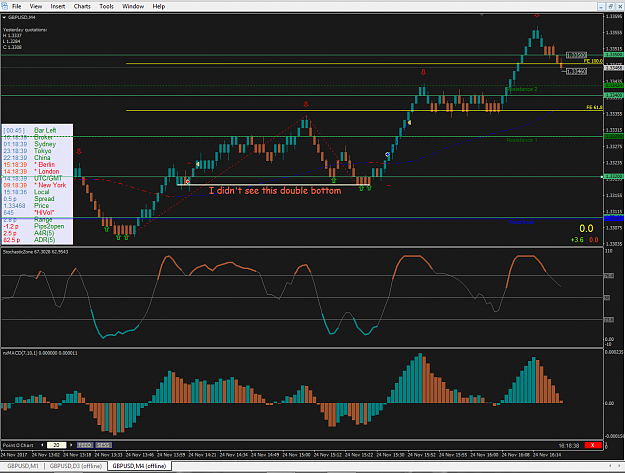This screenshot has height=473, width=625.
Task: Minimize the inner chart window
Action: 601,6
